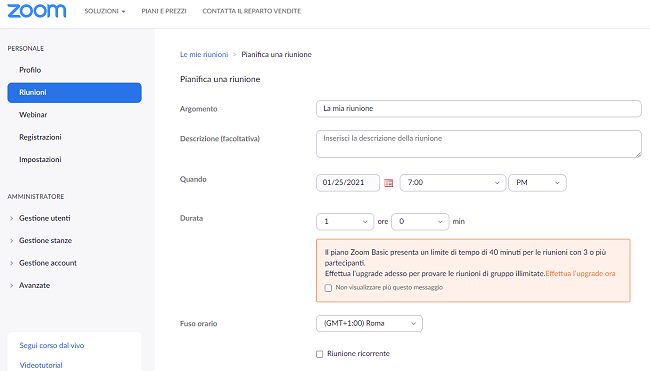This screenshot has width=650, height=371.
Task: Click Effettua l'upgrade ora link
Action: tap(580, 274)
